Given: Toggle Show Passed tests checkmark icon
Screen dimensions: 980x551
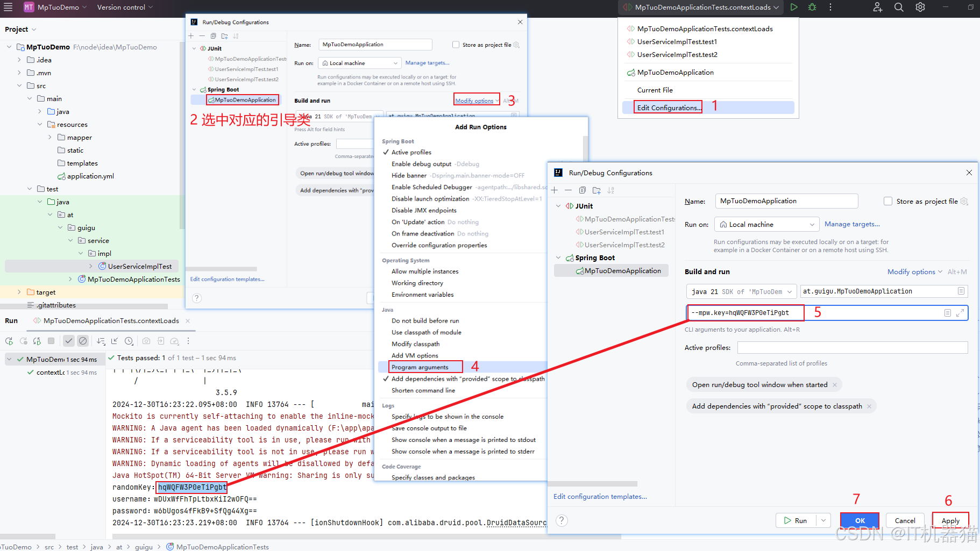Looking at the screenshot, I should [x=69, y=341].
